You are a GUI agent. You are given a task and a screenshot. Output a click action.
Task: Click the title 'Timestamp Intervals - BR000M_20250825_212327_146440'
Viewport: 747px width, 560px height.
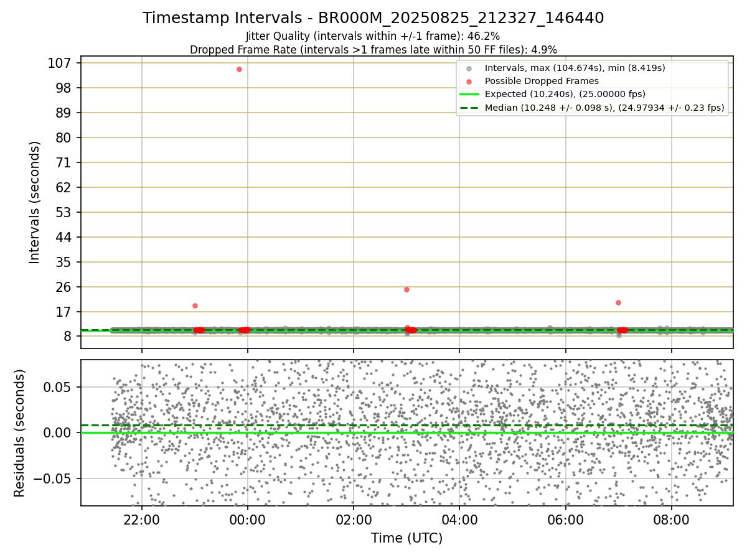click(373, 18)
